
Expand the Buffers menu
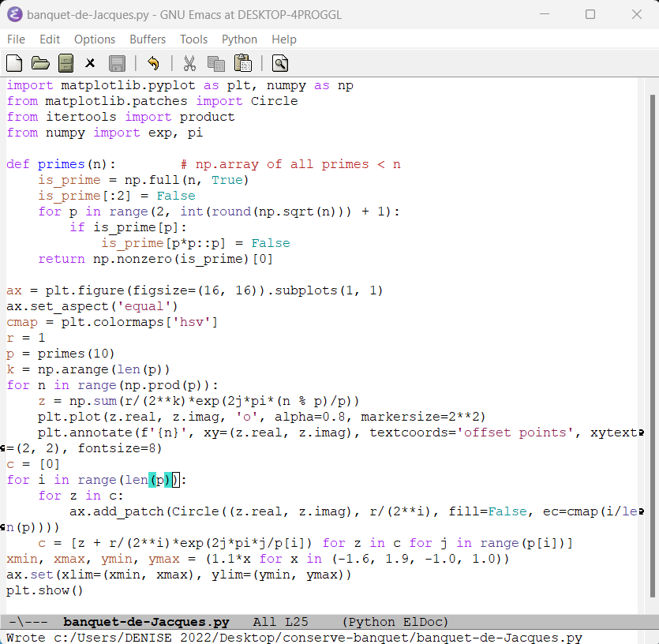pyautogui.click(x=148, y=39)
